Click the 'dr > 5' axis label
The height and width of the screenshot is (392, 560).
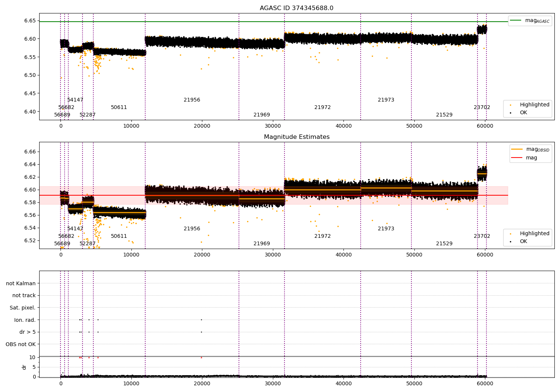[x=28, y=332]
